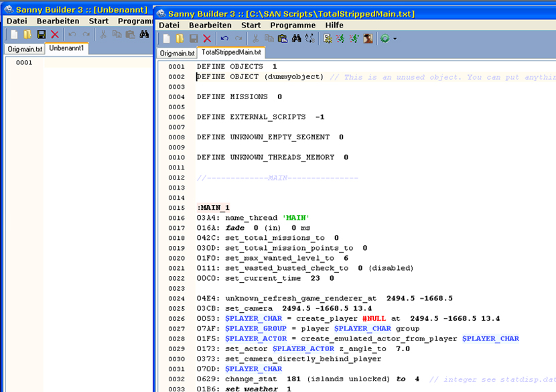
Task: Select the TotalStrippedMain.txt tab
Action: coord(231,52)
